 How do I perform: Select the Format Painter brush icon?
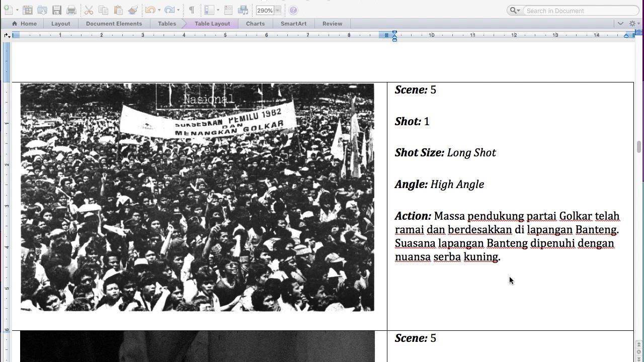(133, 10)
